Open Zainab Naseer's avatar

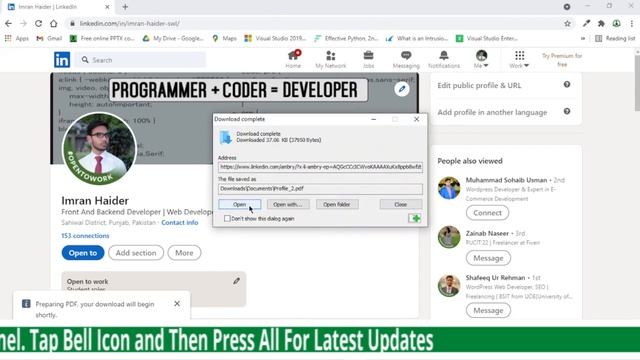449,237
